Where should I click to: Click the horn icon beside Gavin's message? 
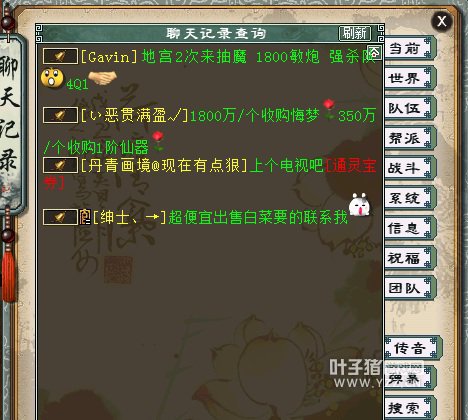60,56
